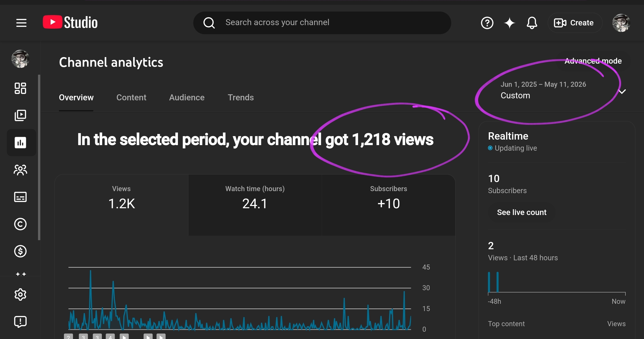This screenshot has height=339, width=644.
Task: Open the Content sidebar icon
Action: (x=20, y=115)
